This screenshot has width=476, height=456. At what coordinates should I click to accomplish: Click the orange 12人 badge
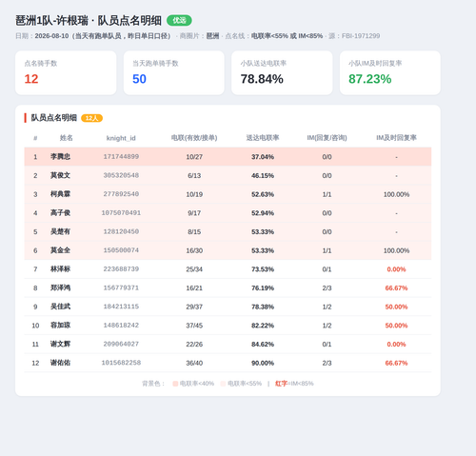click(x=91, y=118)
